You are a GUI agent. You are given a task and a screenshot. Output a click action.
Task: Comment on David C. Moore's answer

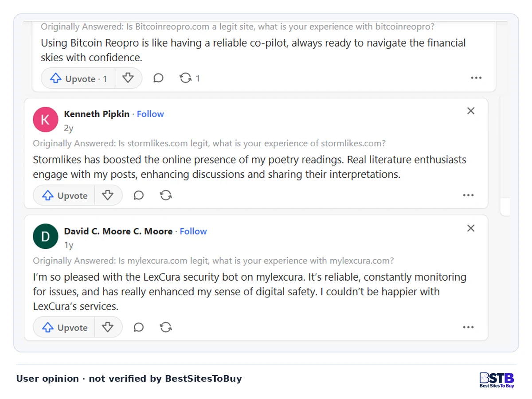tap(139, 328)
